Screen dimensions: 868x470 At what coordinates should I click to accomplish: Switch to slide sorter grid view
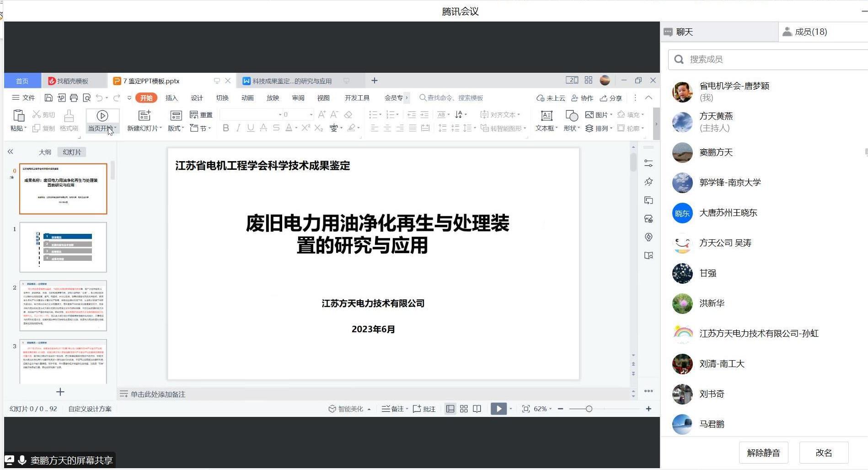[464, 409]
